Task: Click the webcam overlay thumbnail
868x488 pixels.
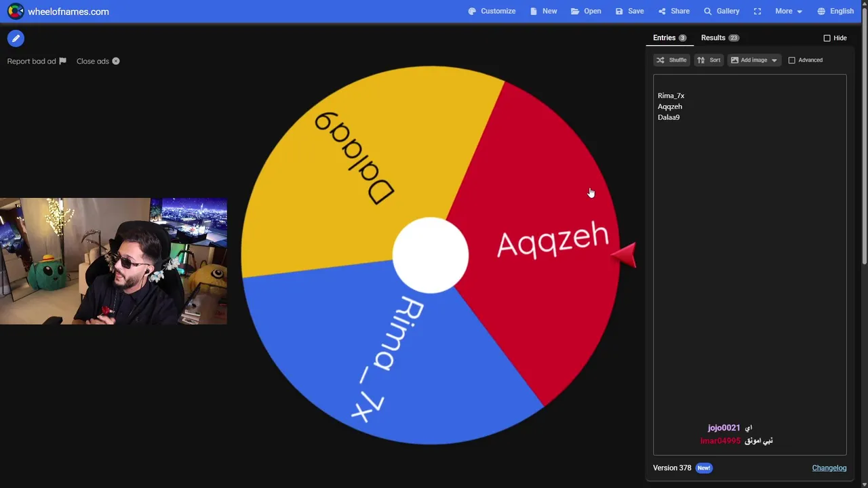Action: coord(113,261)
